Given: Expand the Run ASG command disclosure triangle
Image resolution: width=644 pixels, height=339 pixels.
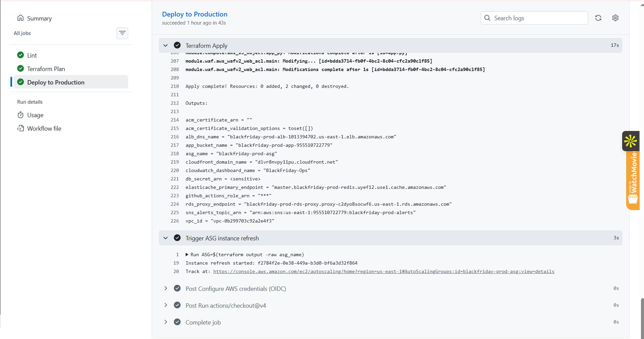Looking at the screenshot, I should (x=187, y=255).
